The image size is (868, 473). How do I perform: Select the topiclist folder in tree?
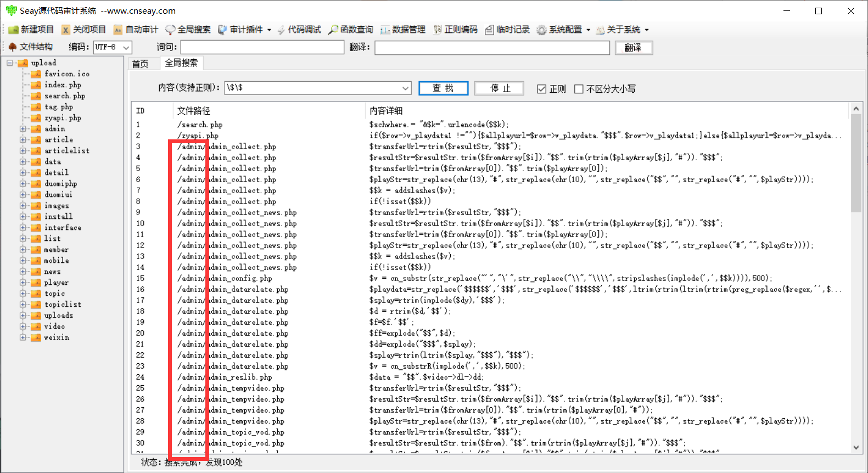pyautogui.click(x=63, y=305)
